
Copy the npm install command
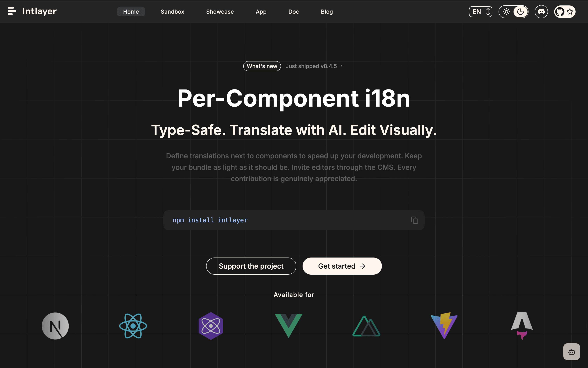click(414, 220)
